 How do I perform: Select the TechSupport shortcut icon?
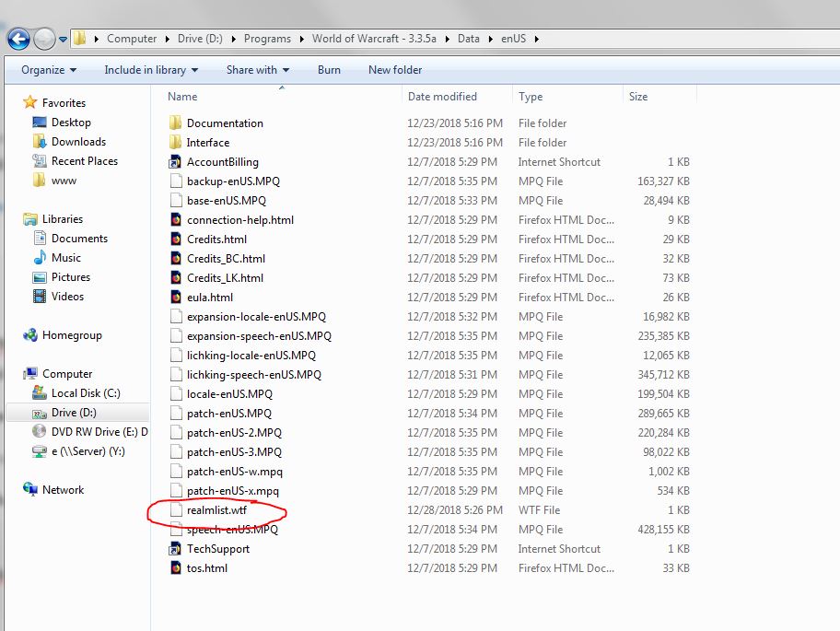[x=175, y=548]
